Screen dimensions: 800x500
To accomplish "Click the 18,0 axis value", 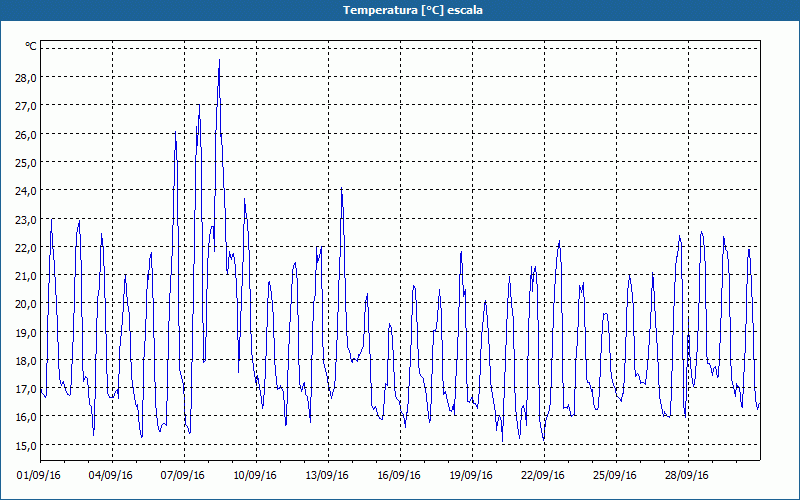I will click(27, 360).
